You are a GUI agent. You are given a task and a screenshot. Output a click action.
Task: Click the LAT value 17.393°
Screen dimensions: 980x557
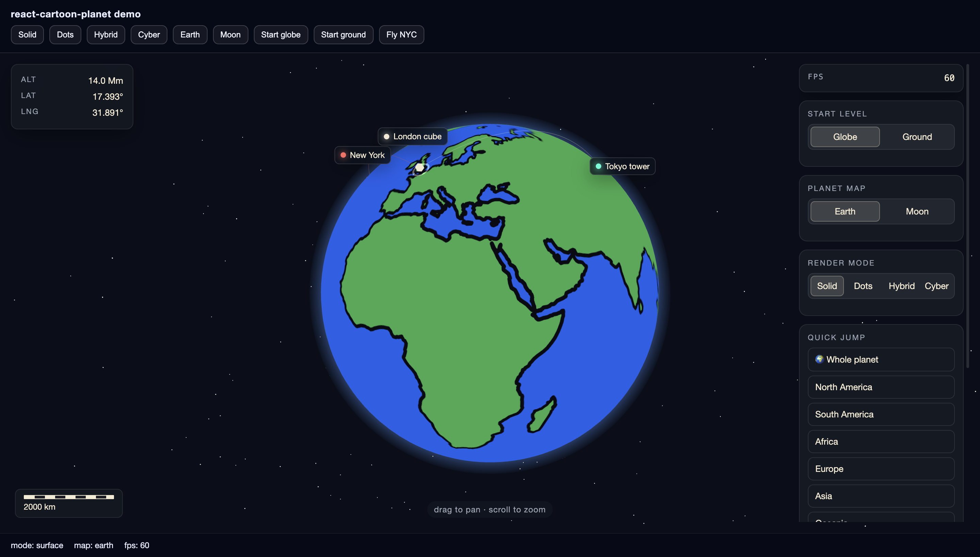click(x=108, y=97)
